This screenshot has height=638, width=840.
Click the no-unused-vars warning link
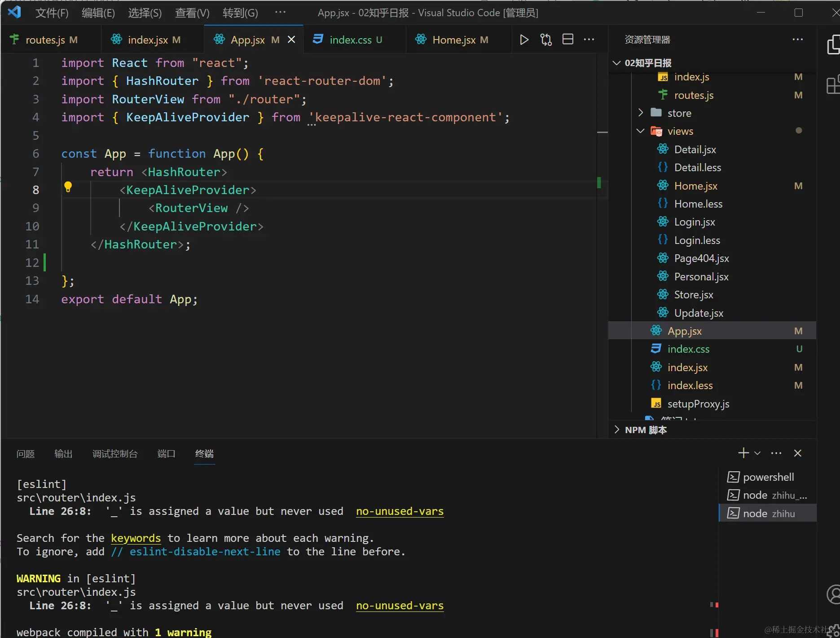point(399,511)
